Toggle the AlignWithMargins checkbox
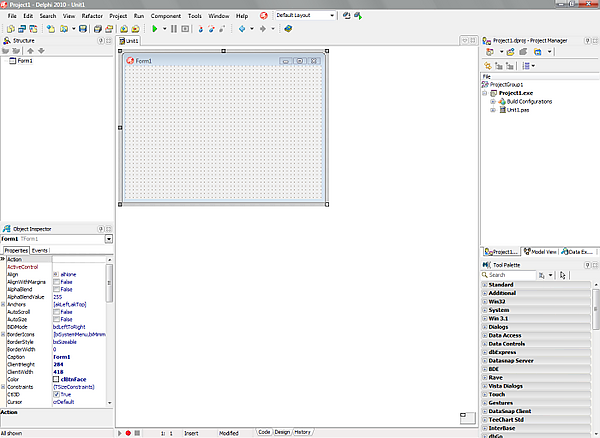The height and width of the screenshot is (438, 600). tap(56, 282)
